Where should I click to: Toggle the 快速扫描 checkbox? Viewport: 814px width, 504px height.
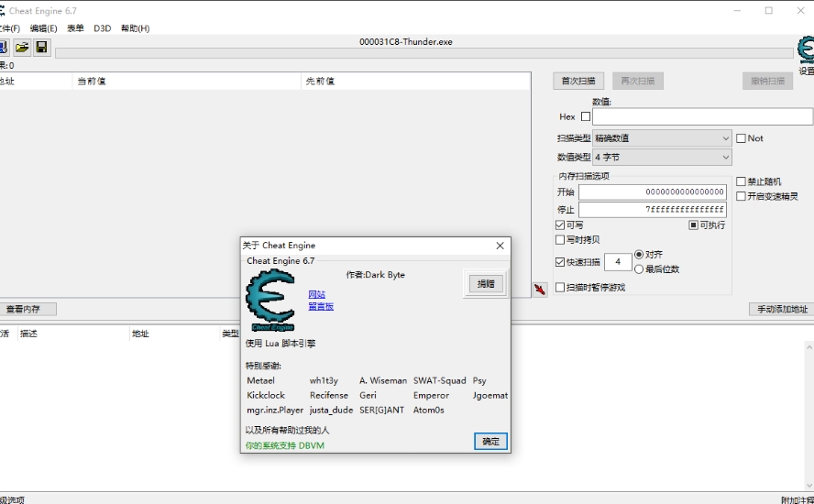tap(559, 262)
